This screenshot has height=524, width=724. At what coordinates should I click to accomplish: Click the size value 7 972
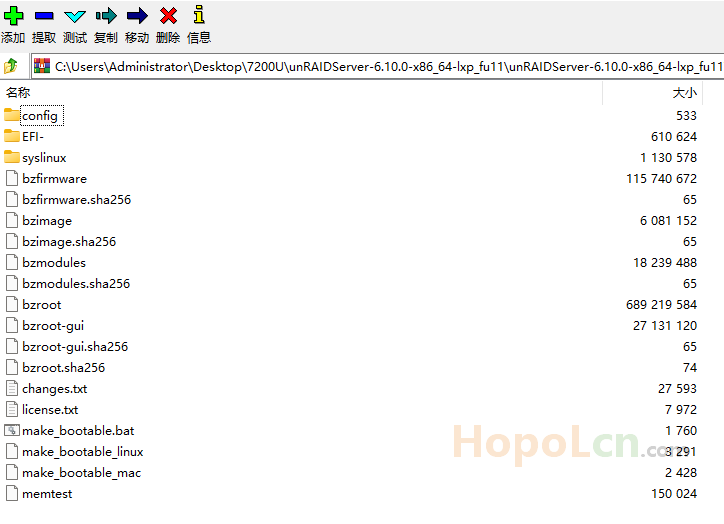[681, 410]
